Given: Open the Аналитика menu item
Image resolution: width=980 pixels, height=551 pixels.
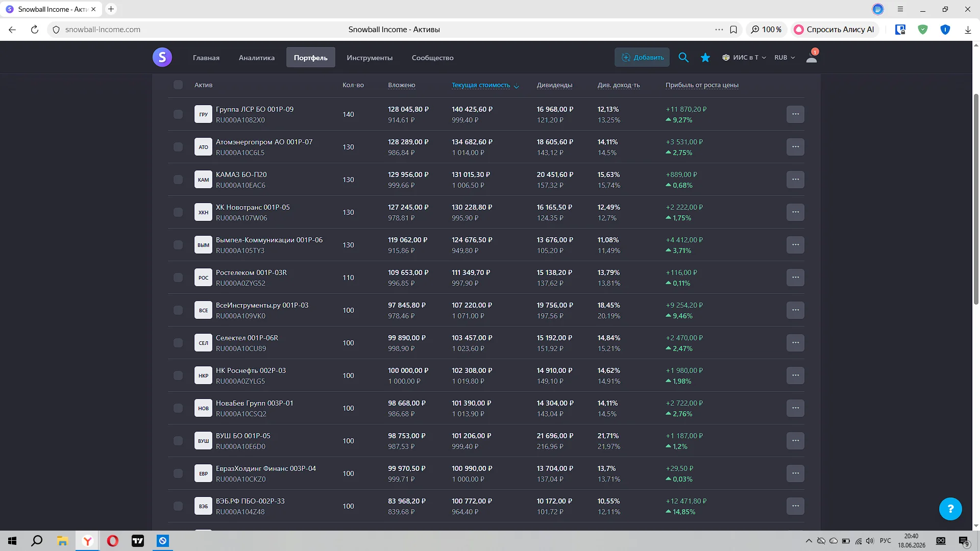Looking at the screenshot, I should [257, 58].
